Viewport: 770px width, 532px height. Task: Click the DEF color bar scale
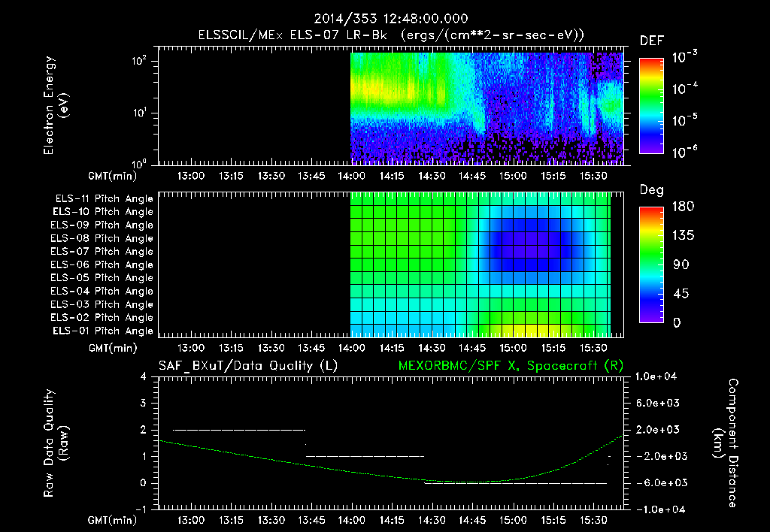pos(651,105)
